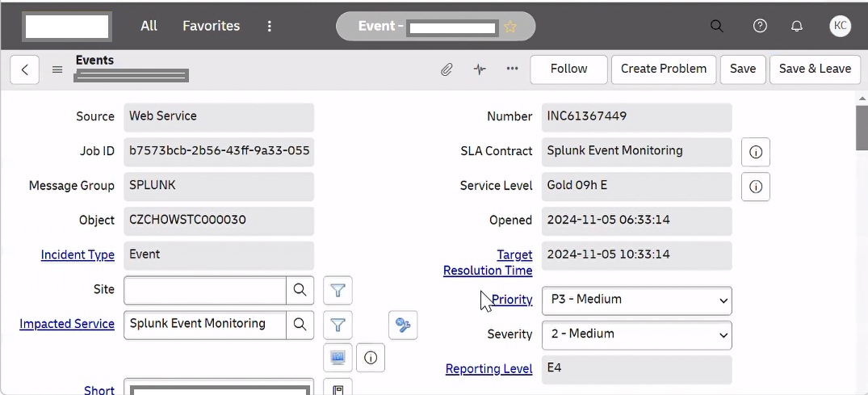
Task: Show SLA Contract info icon
Action: (x=756, y=152)
